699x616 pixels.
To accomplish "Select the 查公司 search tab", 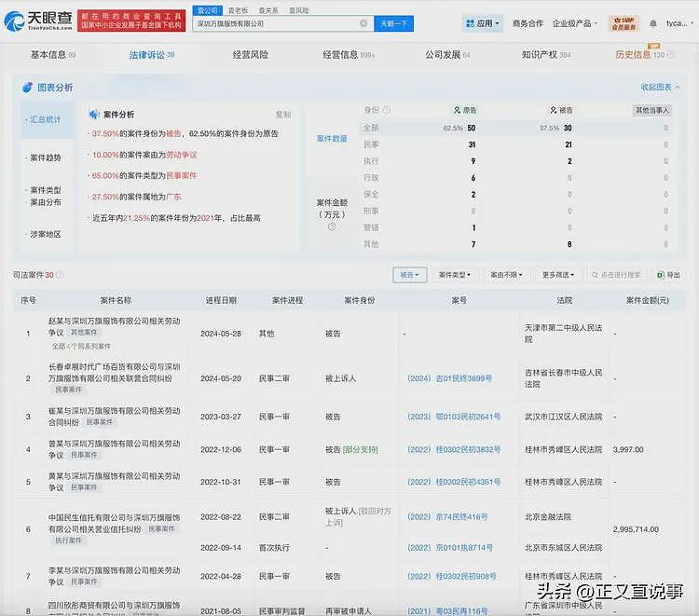I will click(207, 10).
